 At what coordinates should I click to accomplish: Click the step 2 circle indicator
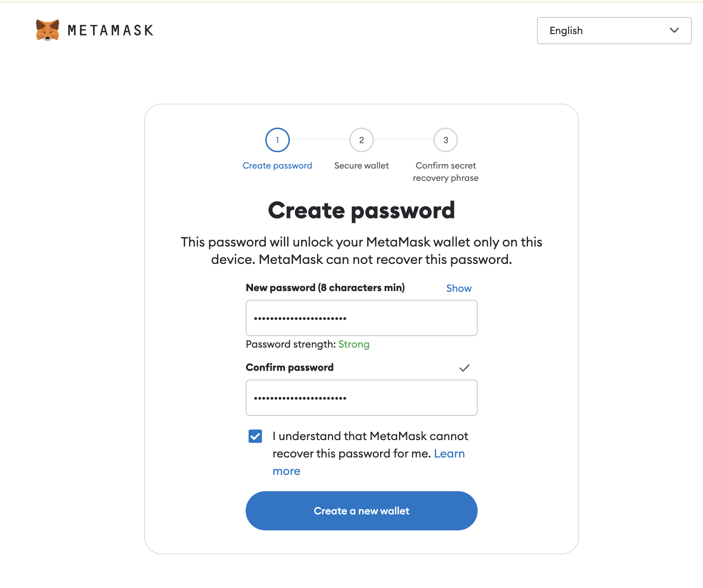361,140
